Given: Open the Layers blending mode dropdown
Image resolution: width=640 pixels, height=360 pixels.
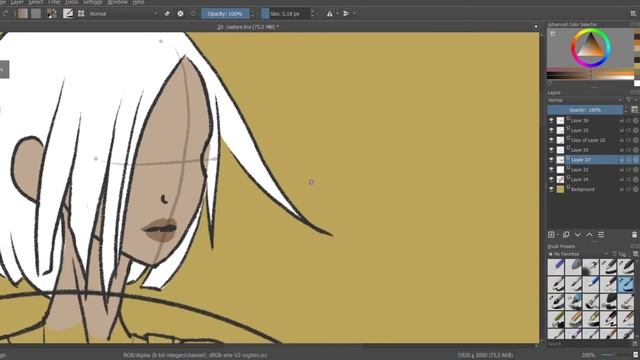Looking at the screenshot, I should [585, 100].
